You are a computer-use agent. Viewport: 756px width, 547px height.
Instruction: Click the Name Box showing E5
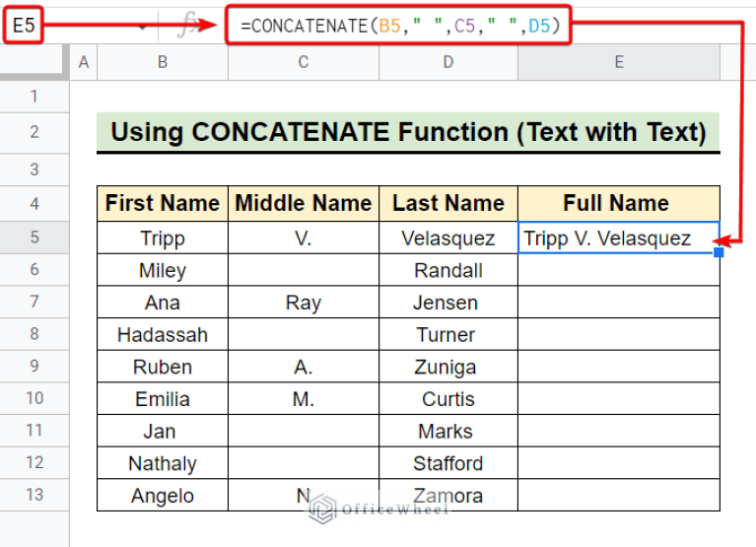(23, 25)
